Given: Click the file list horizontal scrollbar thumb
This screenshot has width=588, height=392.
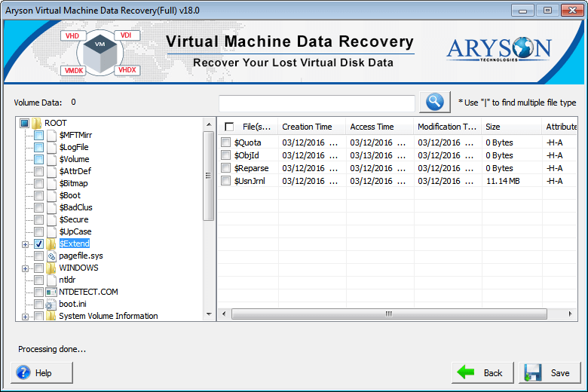Looking at the screenshot, I should [389, 314].
